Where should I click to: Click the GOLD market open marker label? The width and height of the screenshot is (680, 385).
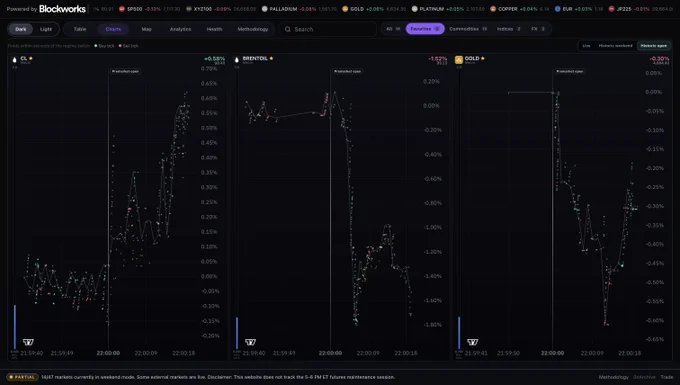click(x=570, y=71)
